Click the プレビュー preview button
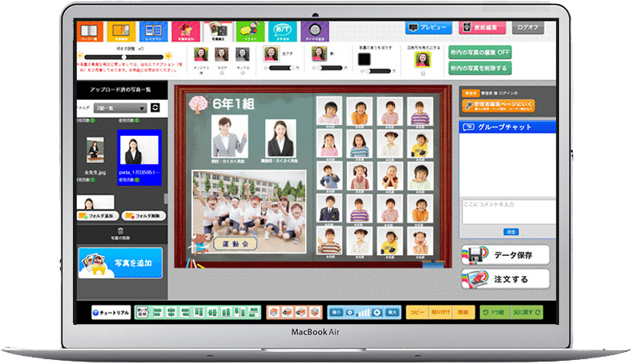 point(429,27)
